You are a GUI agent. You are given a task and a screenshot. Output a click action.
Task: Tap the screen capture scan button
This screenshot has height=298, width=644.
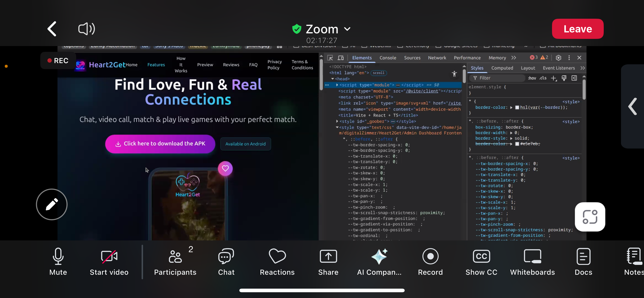click(x=590, y=217)
